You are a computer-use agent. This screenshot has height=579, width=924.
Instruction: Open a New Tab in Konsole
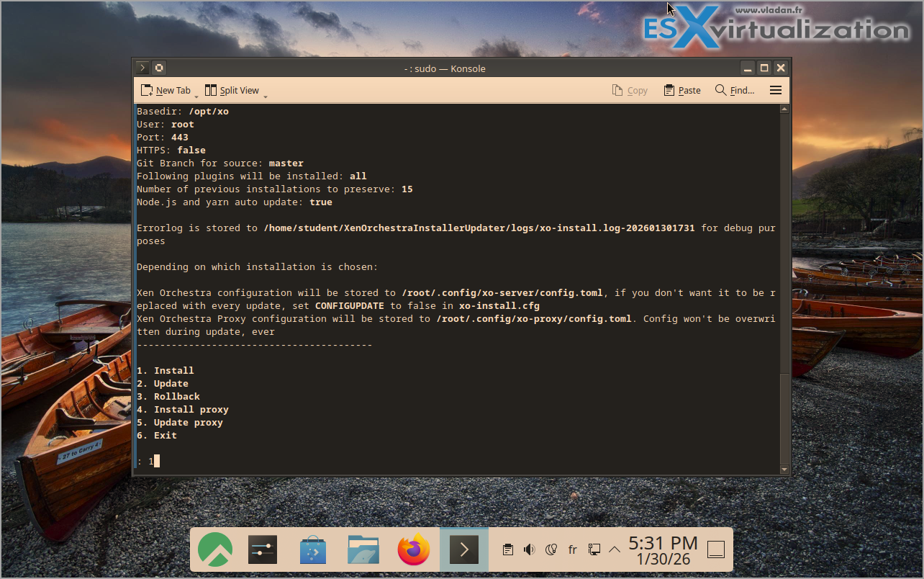[166, 90]
